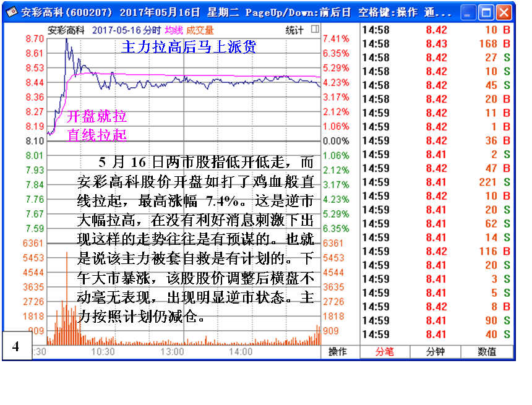Select the tick row with volume 45 S
532x405 pixels.
(x=436, y=85)
